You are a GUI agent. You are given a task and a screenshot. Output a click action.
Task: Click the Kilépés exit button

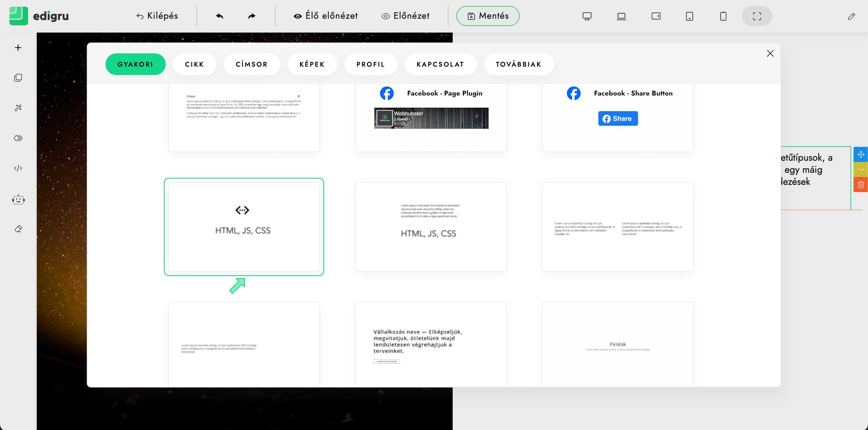(157, 16)
